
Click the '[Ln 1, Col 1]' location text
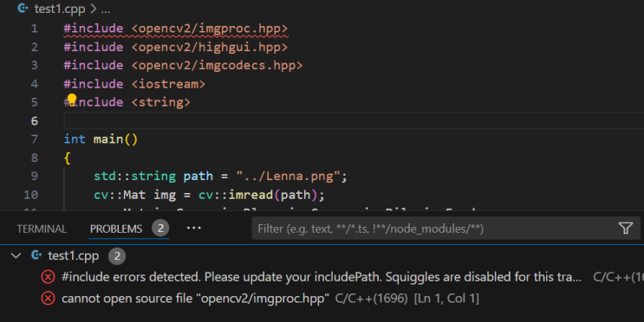447,299
